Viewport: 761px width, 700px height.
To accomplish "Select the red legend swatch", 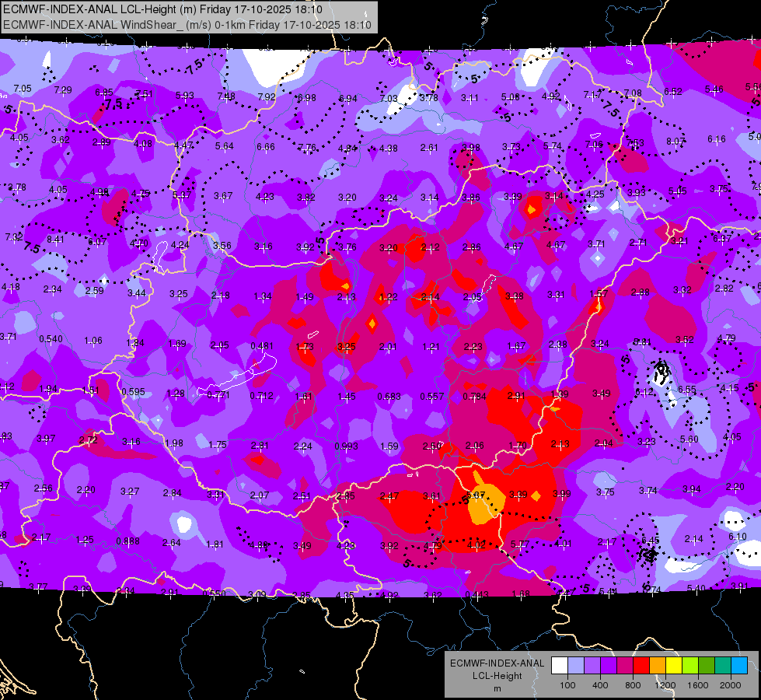I will 641,666.
